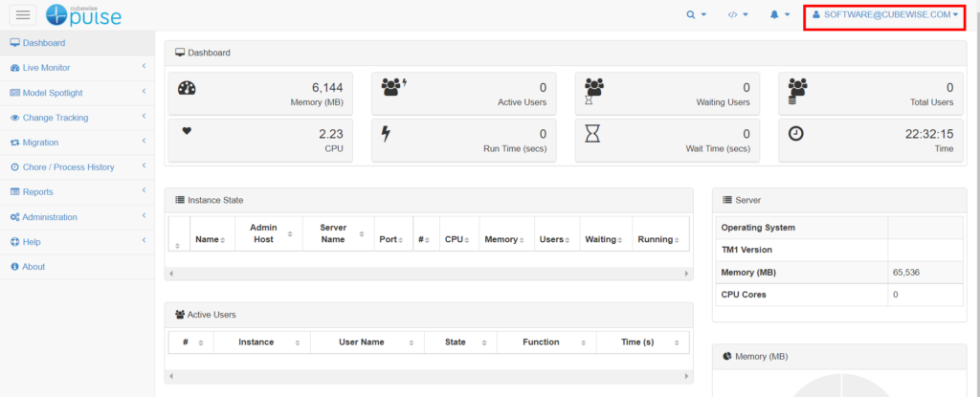Viewport: 980px width, 397px height.
Task: Expand the Reports sidebar menu
Action: tap(37, 192)
